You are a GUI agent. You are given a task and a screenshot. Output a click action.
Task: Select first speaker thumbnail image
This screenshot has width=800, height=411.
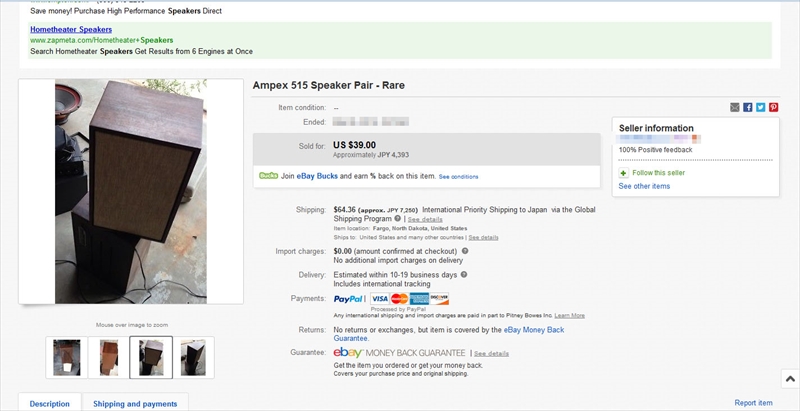tap(66, 357)
